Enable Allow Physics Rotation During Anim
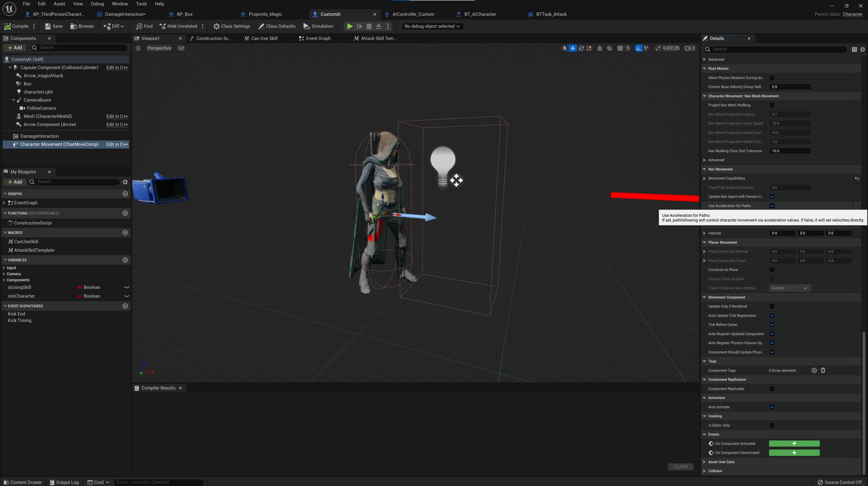The image size is (868, 486). pos(772,78)
